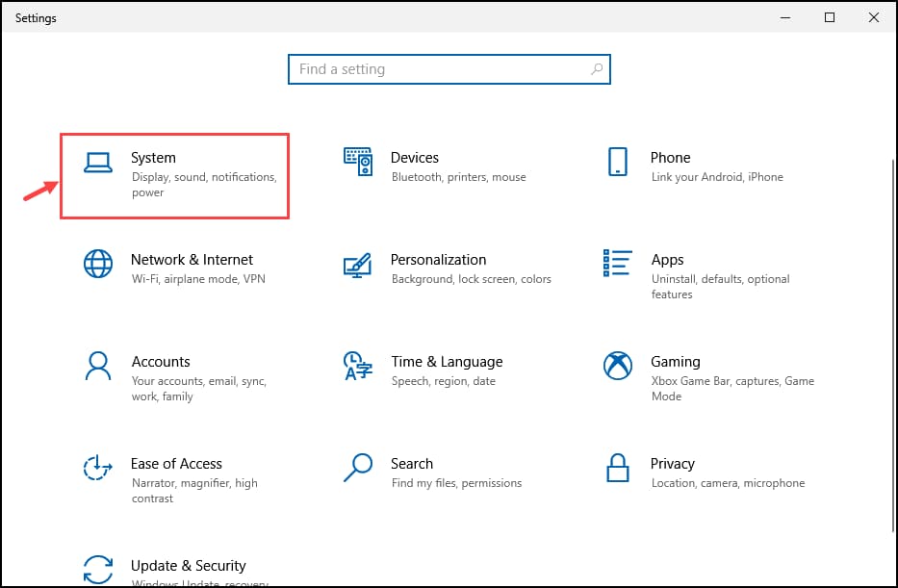The height and width of the screenshot is (588, 898).
Task: Click the System laptop icon
Action: (x=97, y=163)
